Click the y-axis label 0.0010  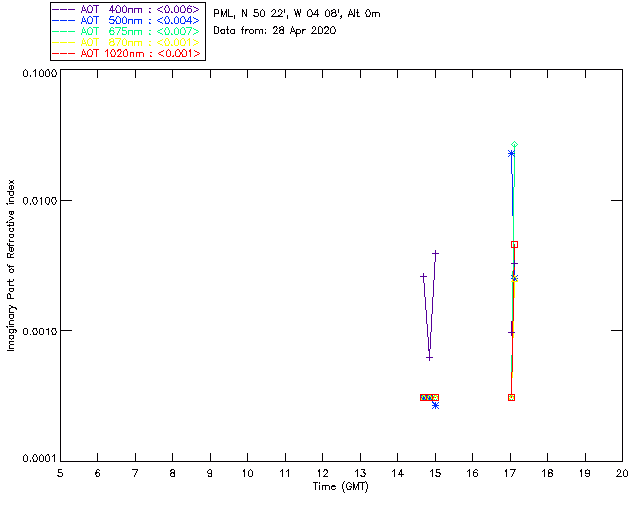(x=39, y=331)
